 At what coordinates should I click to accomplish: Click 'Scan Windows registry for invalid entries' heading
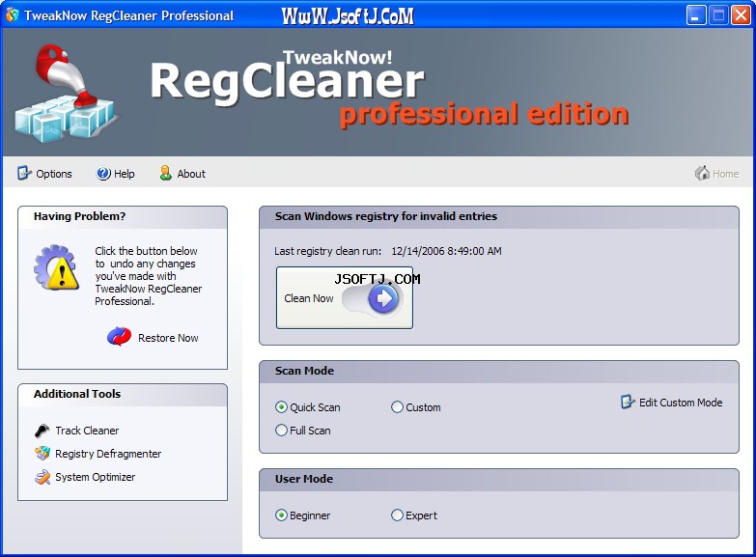coord(385,216)
